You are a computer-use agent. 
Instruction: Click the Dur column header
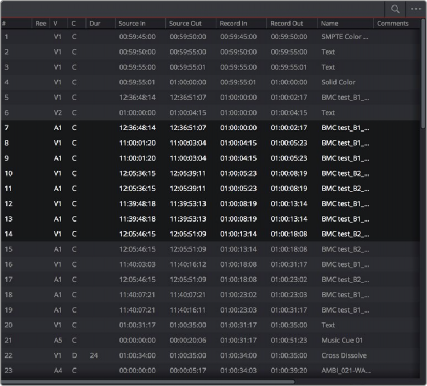coord(95,24)
